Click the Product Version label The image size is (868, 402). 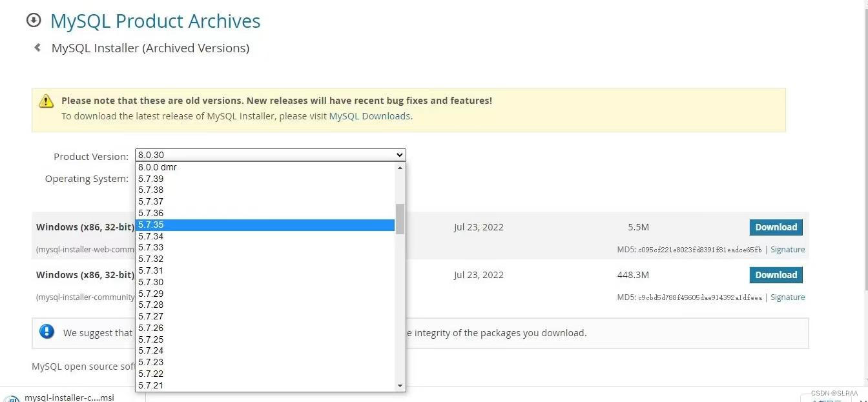coord(91,157)
